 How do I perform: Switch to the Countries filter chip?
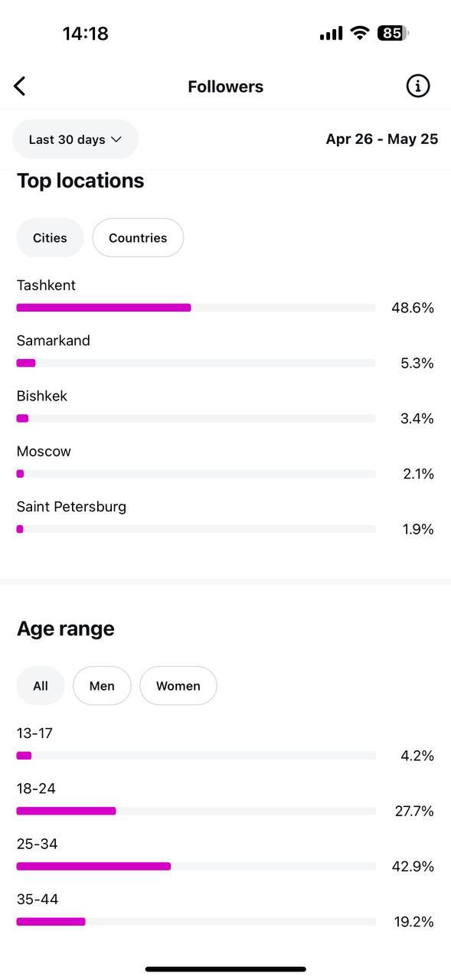click(x=138, y=238)
